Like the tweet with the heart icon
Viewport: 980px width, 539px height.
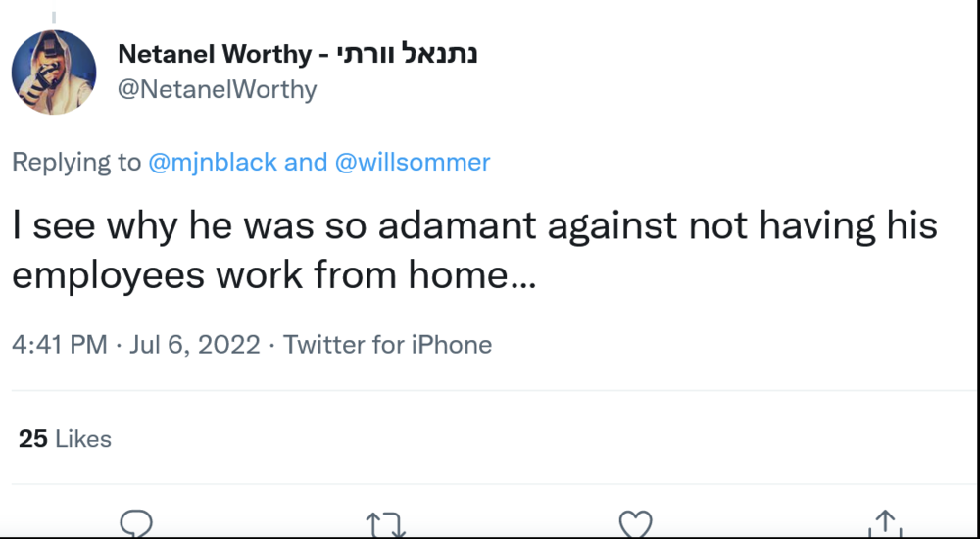[x=635, y=524]
